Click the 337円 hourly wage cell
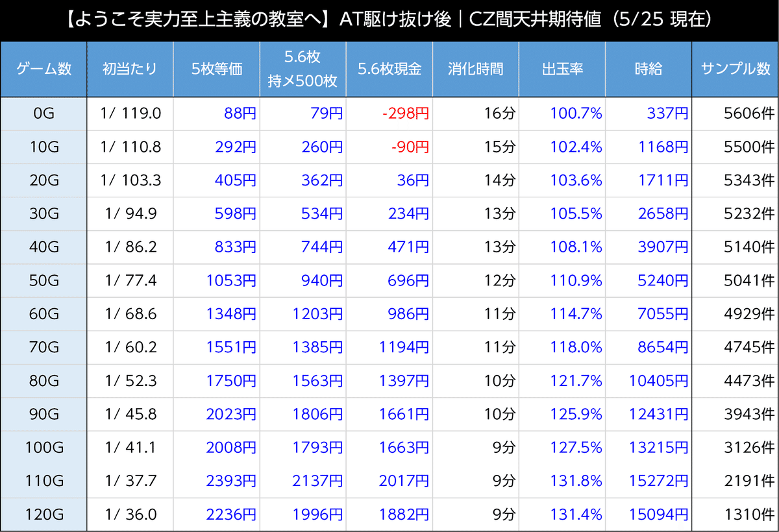 click(x=648, y=114)
